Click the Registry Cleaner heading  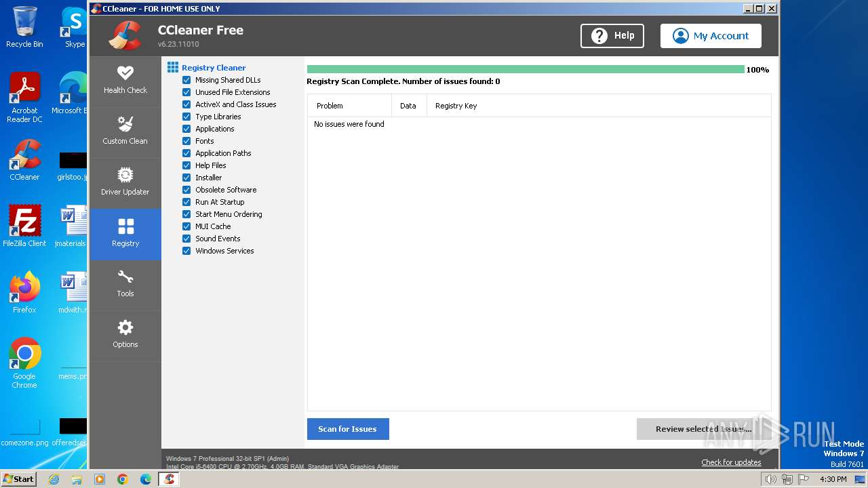pyautogui.click(x=214, y=68)
